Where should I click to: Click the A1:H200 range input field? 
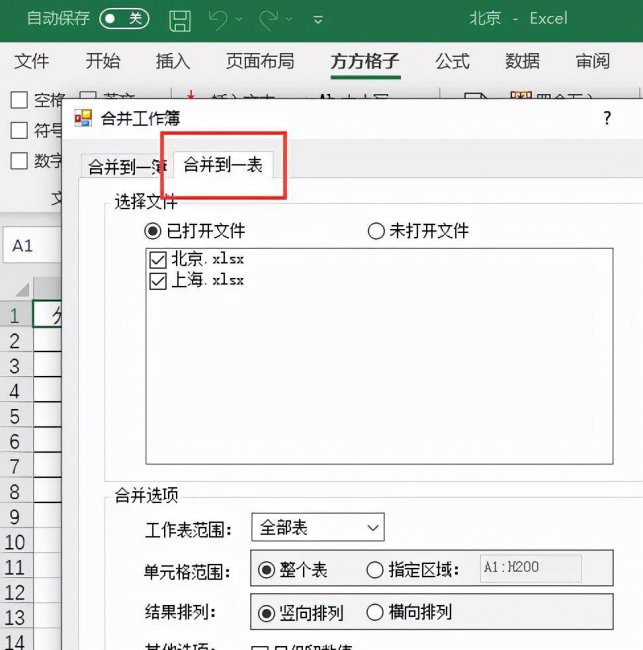(x=531, y=568)
